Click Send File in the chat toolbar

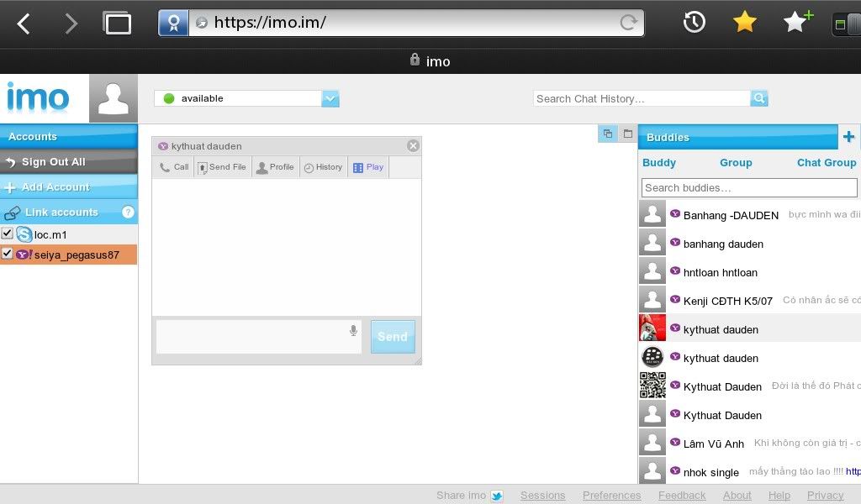[222, 167]
